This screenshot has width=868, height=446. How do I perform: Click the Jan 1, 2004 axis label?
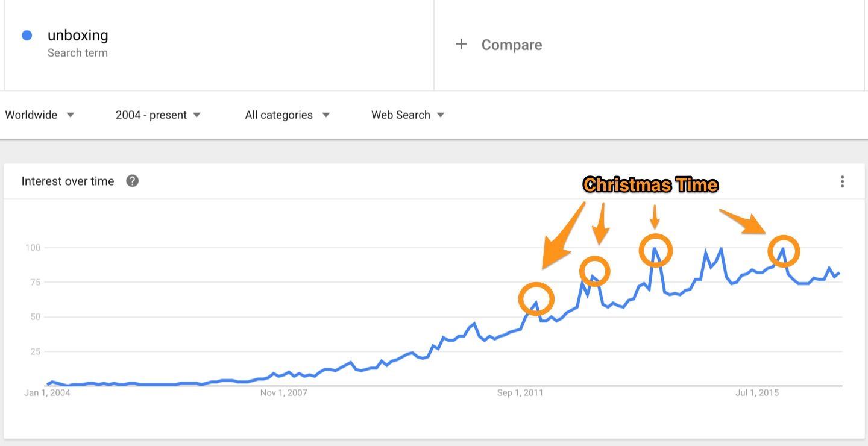coord(48,393)
